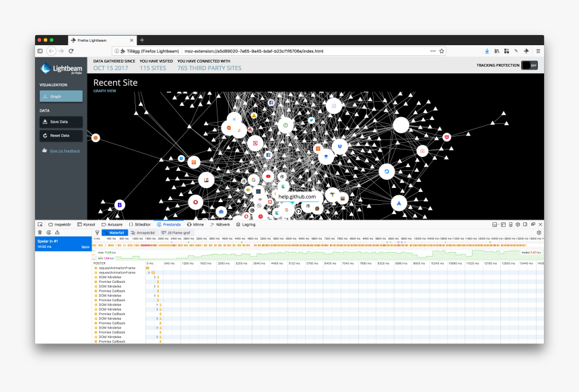The image size is (579, 392).
Task: Open the page actions three-dot menu
Action: click(433, 51)
